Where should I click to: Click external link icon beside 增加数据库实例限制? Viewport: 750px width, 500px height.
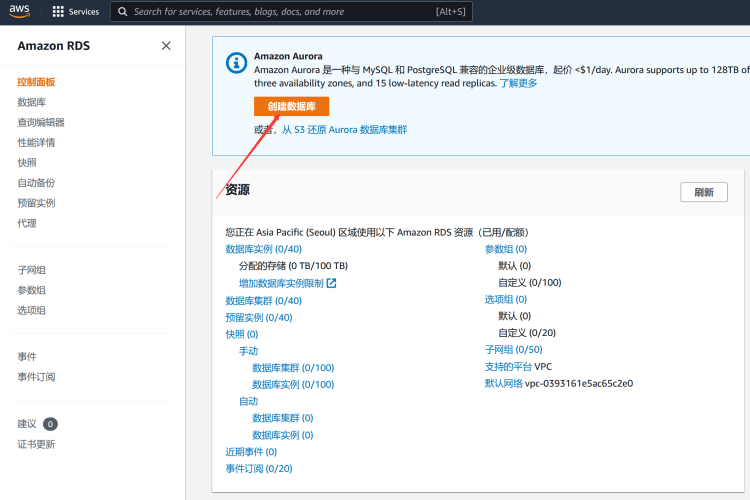coord(331,283)
